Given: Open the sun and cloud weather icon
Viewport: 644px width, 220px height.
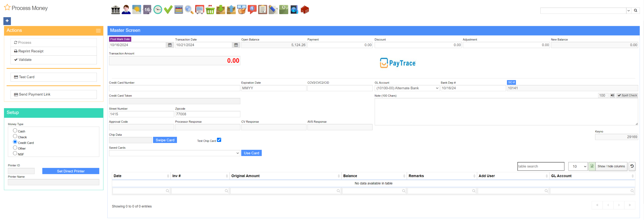Looking at the screenshot, I should 137,10.
